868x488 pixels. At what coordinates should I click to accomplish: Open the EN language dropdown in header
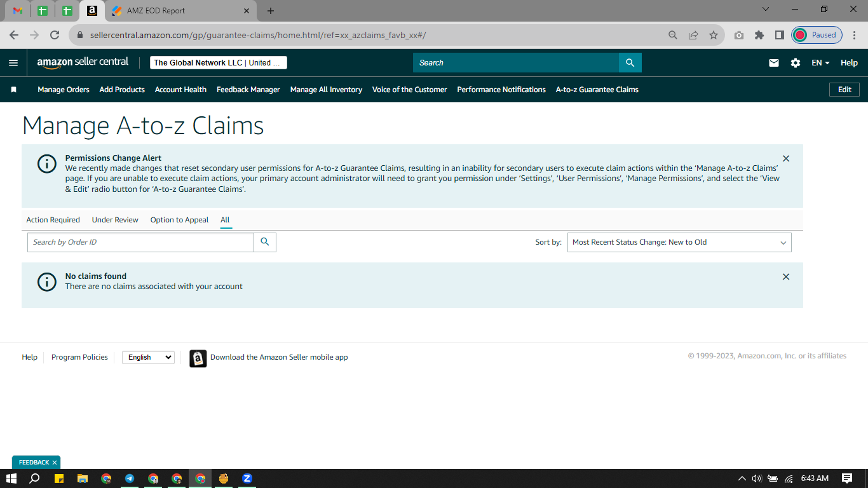[820, 63]
